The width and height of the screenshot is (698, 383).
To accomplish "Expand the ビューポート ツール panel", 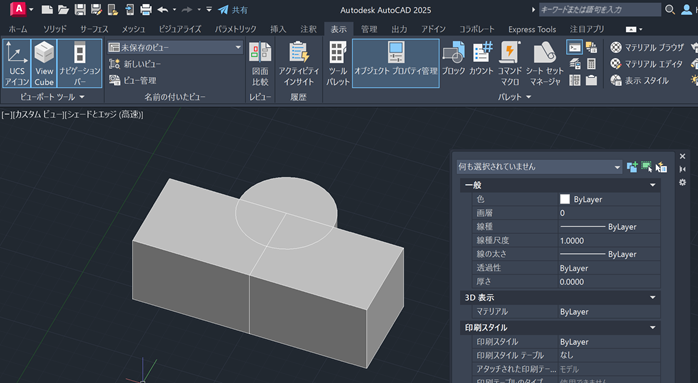I will (52, 97).
